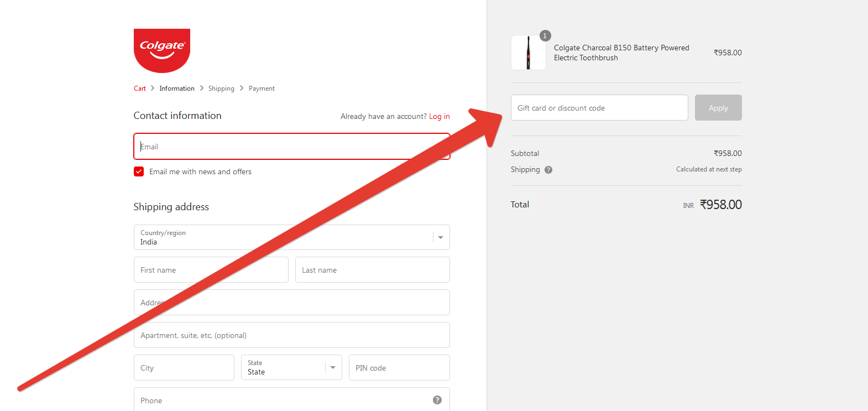Click the product name Colgate Charcoal B150 text
The width and height of the screenshot is (868, 411).
(621, 53)
